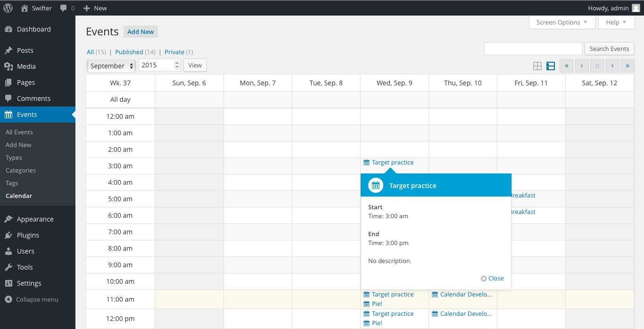The image size is (644, 329).
Task: Open Target practice event at 11:00 am
Action: [x=388, y=294]
